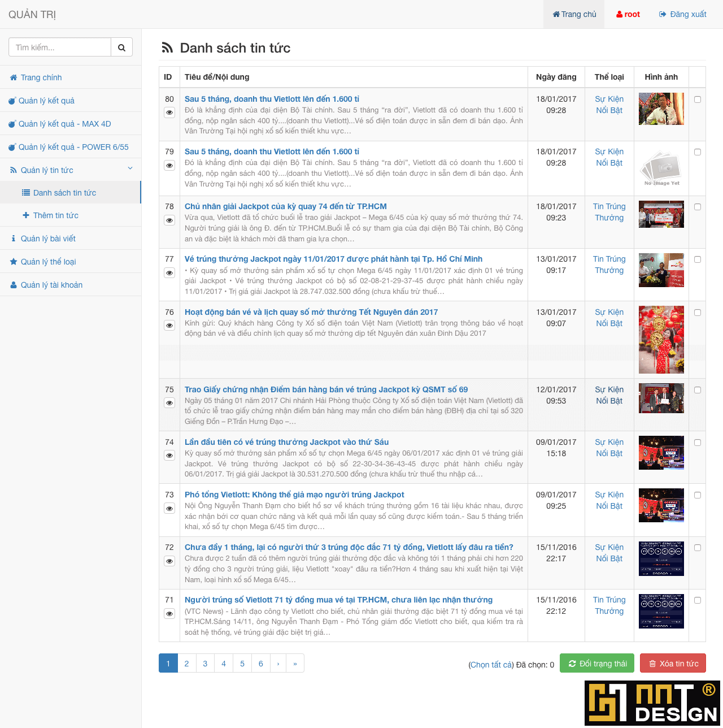Select current pagination page 1
The image size is (723, 728).
168,664
